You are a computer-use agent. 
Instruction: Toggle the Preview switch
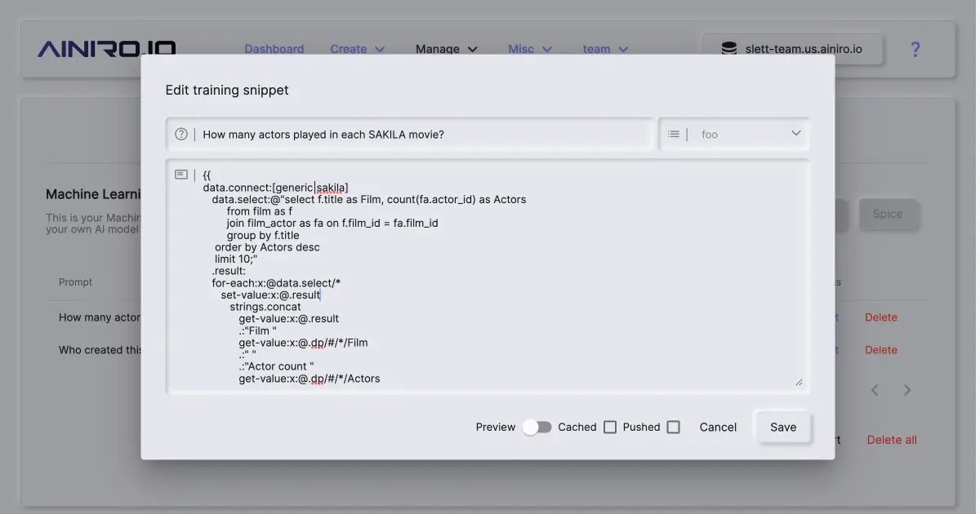coord(537,427)
